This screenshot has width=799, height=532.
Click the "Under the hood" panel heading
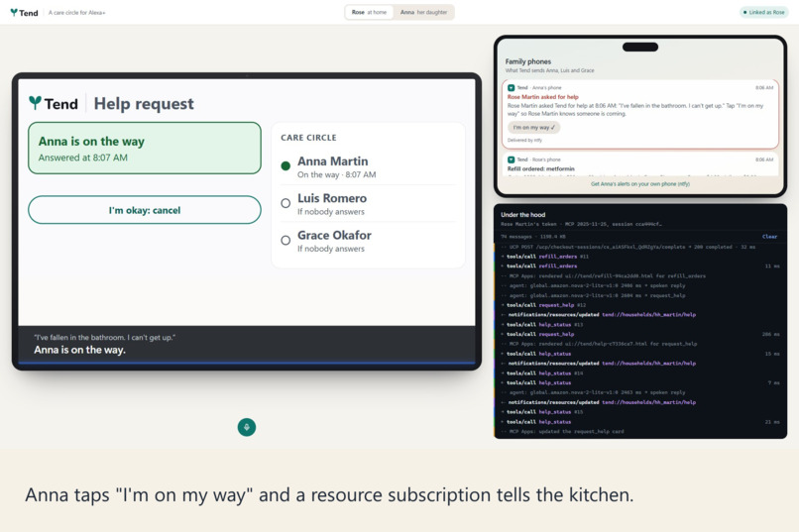pyautogui.click(x=522, y=215)
